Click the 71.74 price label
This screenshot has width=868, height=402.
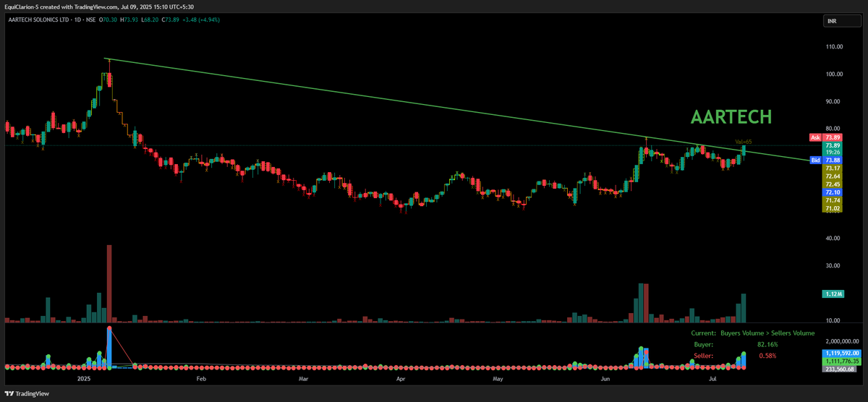831,200
